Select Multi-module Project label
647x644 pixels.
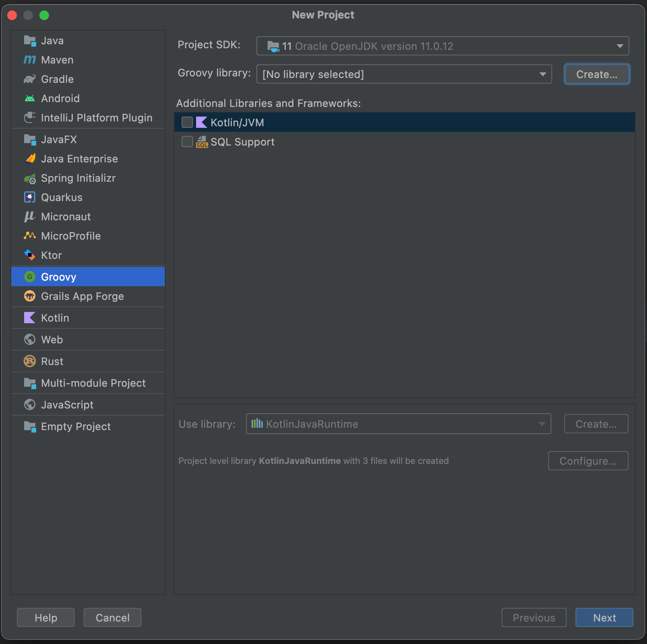tap(93, 383)
